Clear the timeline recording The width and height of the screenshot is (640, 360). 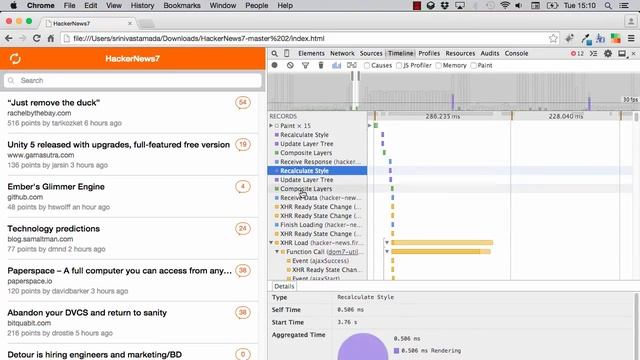point(290,65)
